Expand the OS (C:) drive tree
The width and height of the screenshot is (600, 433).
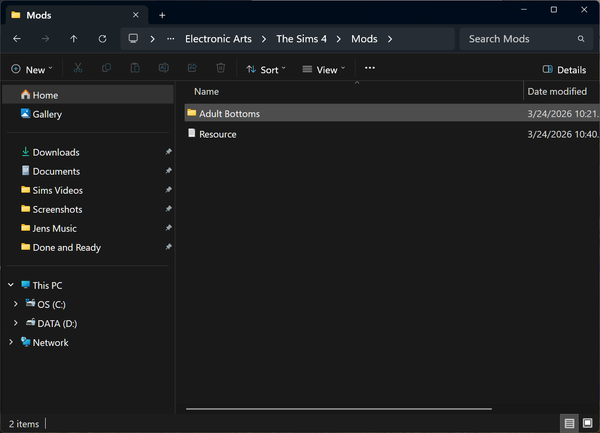(14, 304)
